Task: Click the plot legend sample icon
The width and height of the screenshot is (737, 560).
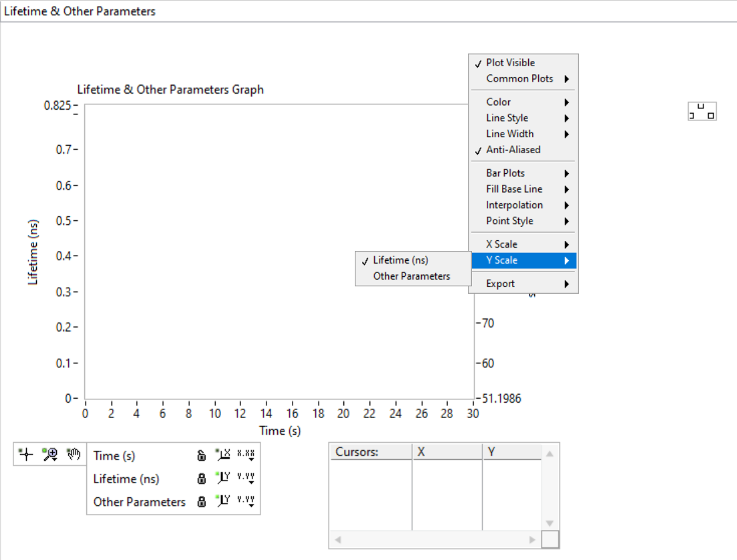Action: click(x=702, y=111)
